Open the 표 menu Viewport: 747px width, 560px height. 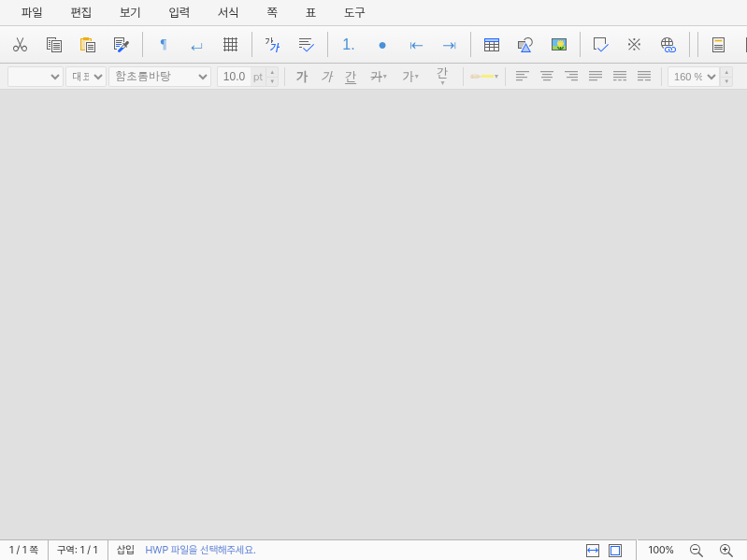pyautogui.click(x=310, y=12)
